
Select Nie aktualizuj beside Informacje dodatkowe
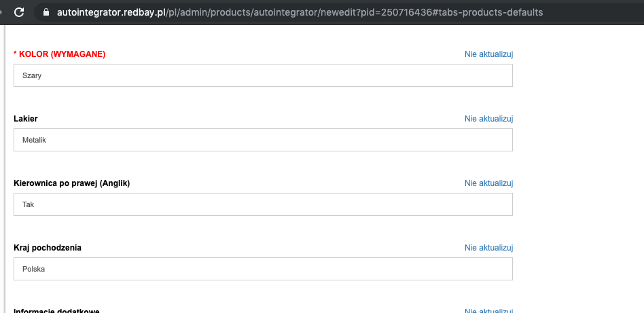pyautogui.click(x=488, y=310)
